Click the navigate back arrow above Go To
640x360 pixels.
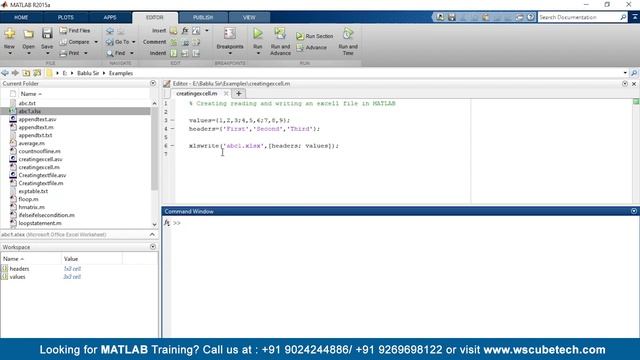point(110,31)
